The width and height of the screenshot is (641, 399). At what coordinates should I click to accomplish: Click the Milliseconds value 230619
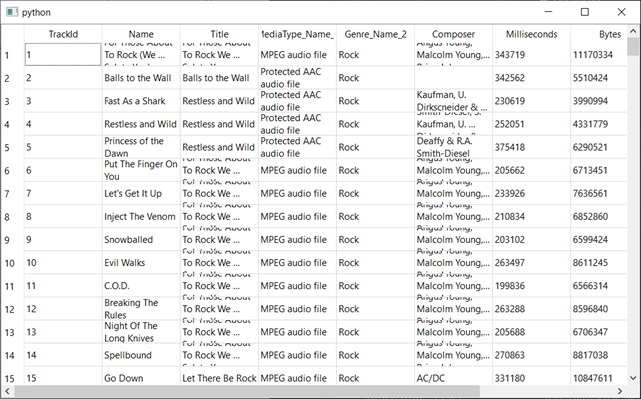pos(531,101)
